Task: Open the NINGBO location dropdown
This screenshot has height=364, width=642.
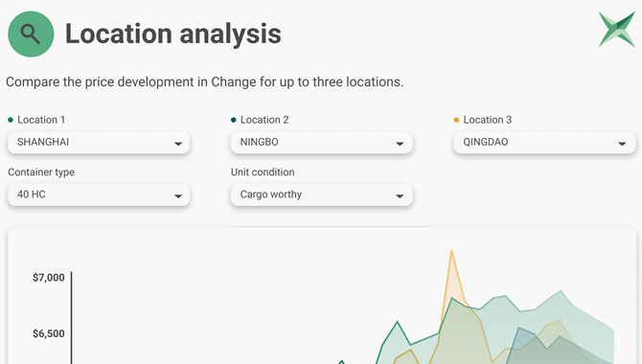Action: (x=321, y=142)
